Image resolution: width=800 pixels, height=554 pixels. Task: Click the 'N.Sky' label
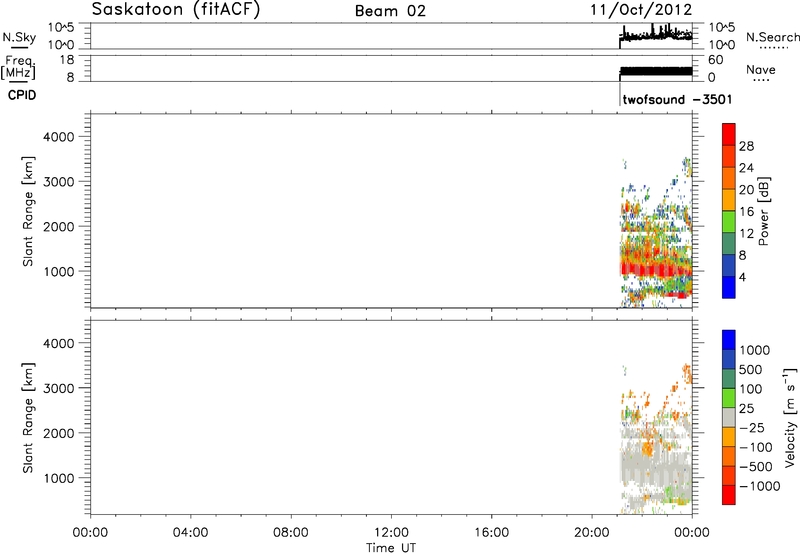click(x=19, y=37)
